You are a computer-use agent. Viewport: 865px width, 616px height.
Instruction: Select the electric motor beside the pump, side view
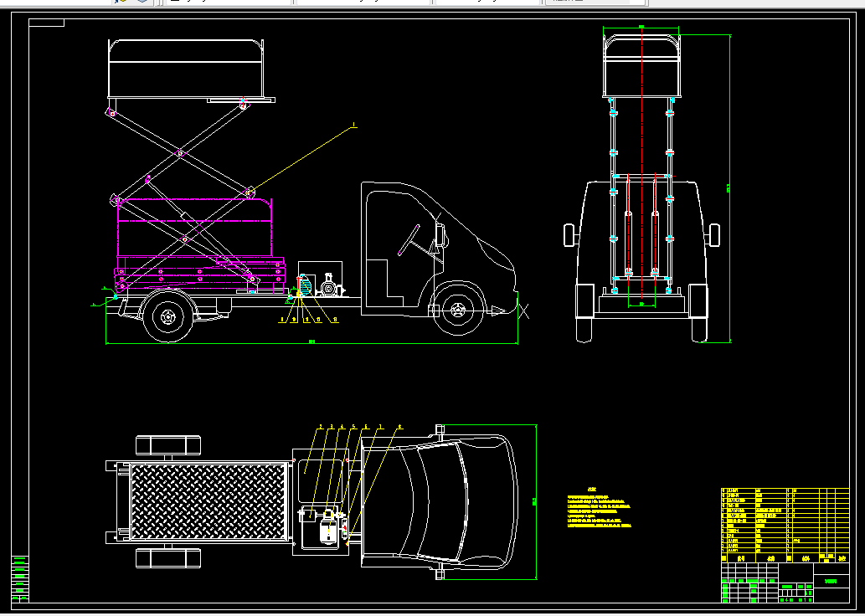[329, 285]
